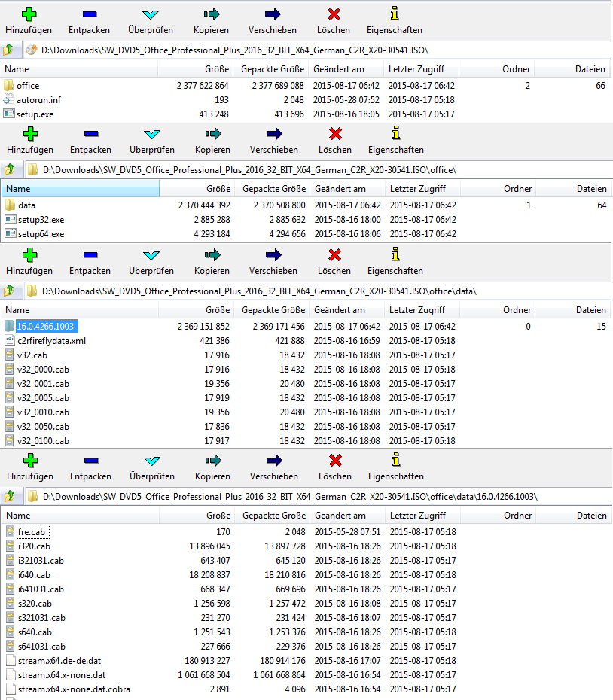Viewport: 613px width, 700px height.
Task: Sort by Dateien column in the office\data\ pane
Action: pos(572,310)
